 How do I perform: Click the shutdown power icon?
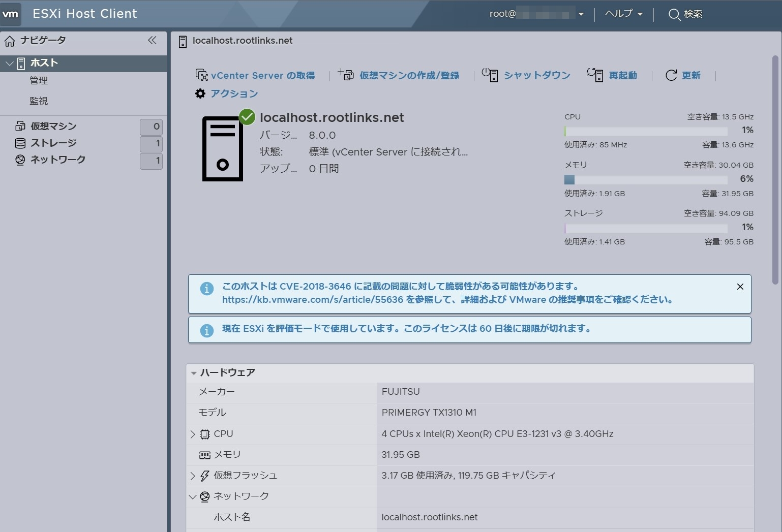click(490, 75)
